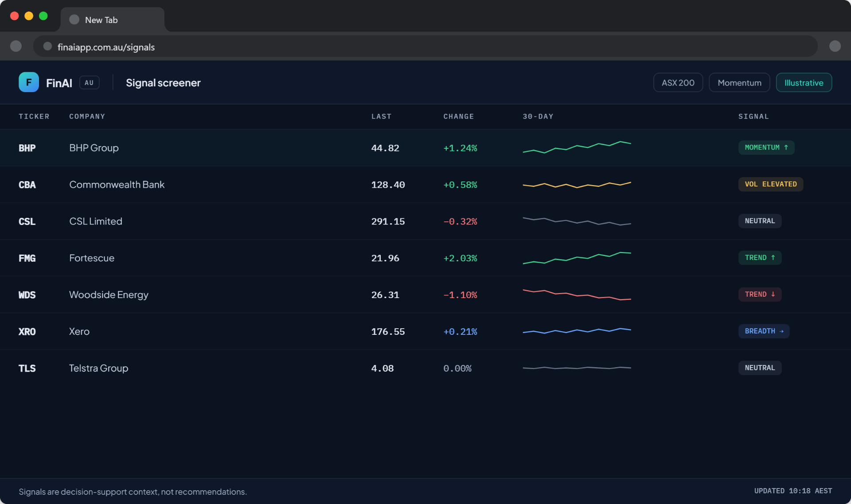Click the MOMENTUM up signal badge
The width and height of the screenshot is (851, 504).
click(x=766, y=147)
